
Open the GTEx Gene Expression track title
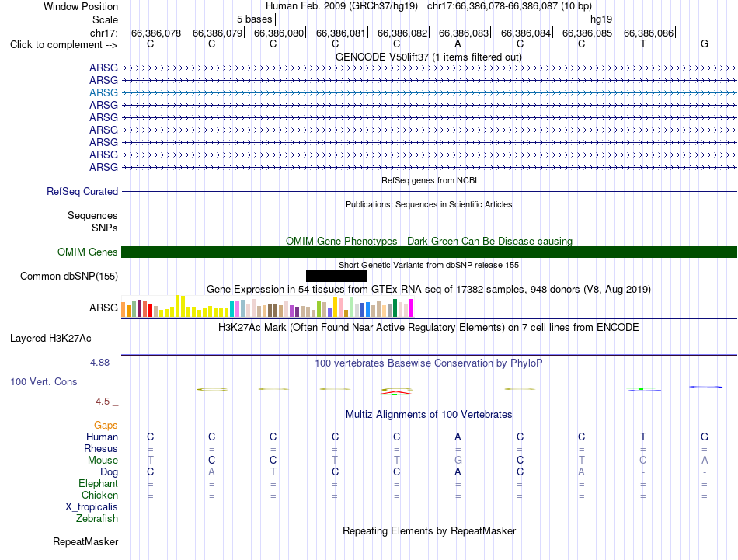click(x=429, y=290)
